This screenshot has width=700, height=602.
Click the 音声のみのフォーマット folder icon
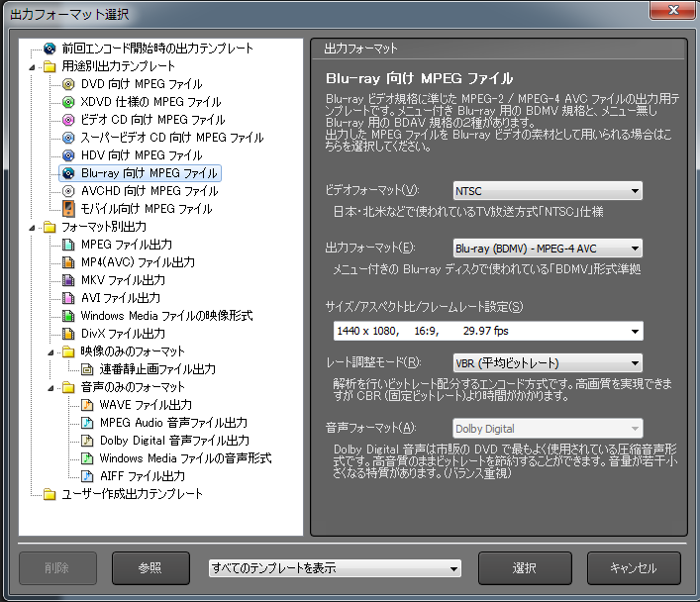pos(68,387)
